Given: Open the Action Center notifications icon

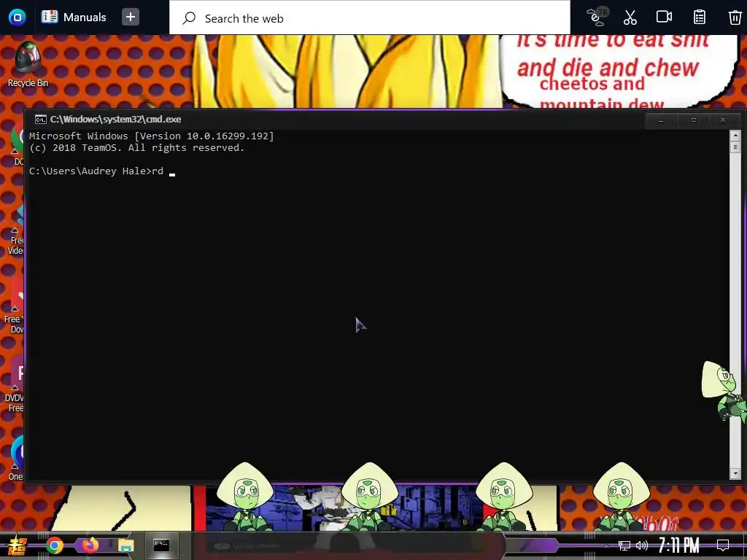Looking at the screenshot, I should 723,545.
